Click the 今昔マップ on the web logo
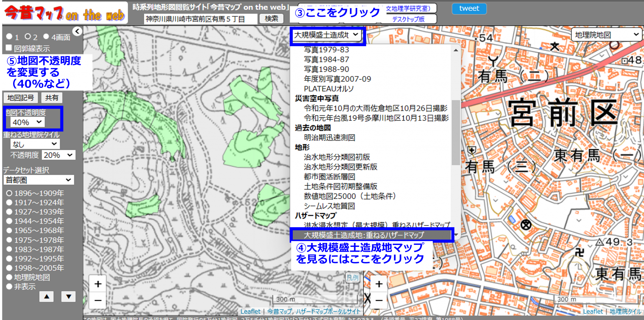644x320 pixels. tap(64, 13)
